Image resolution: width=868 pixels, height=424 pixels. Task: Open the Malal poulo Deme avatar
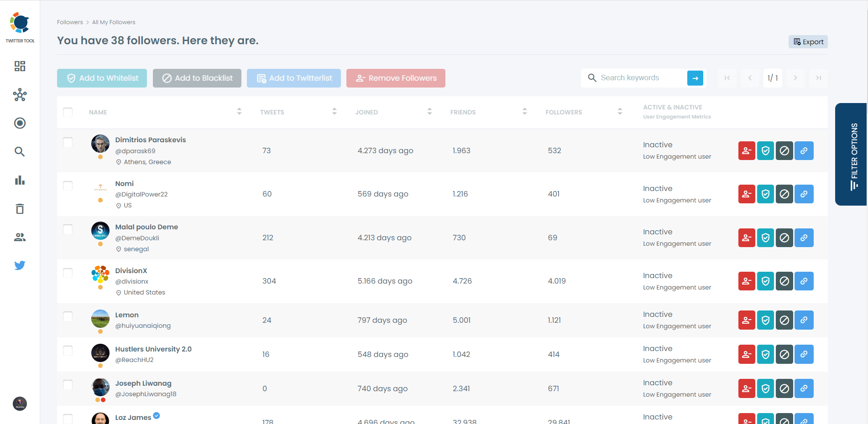click(x=100, y=231)
